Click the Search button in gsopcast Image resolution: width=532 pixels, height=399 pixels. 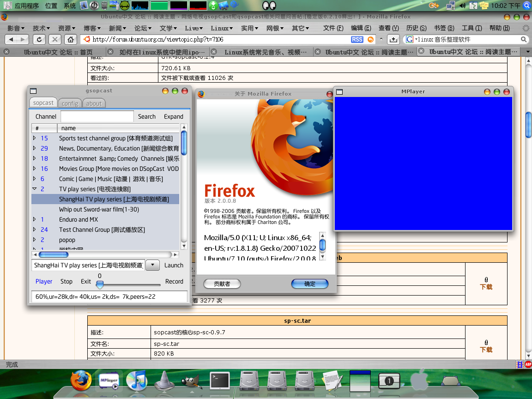146,116
